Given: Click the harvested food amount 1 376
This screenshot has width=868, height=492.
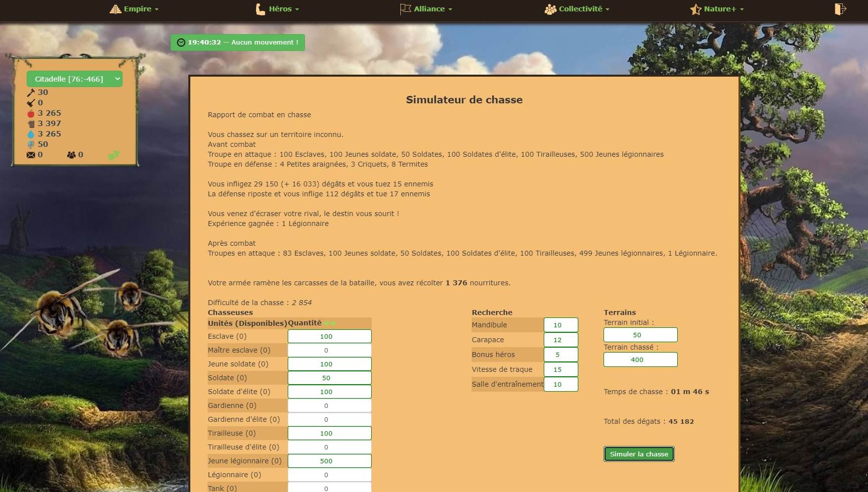Looking at the screenshot, I should [456, 283].
